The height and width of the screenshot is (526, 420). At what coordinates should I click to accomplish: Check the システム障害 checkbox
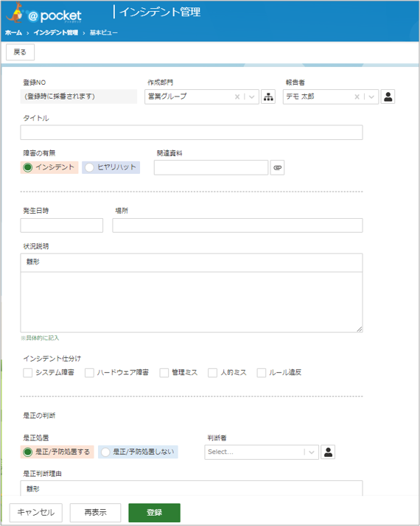27,373
